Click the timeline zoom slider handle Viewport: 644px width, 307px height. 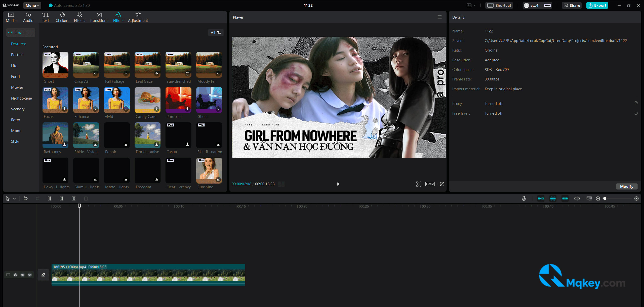[x=605, y=198]
